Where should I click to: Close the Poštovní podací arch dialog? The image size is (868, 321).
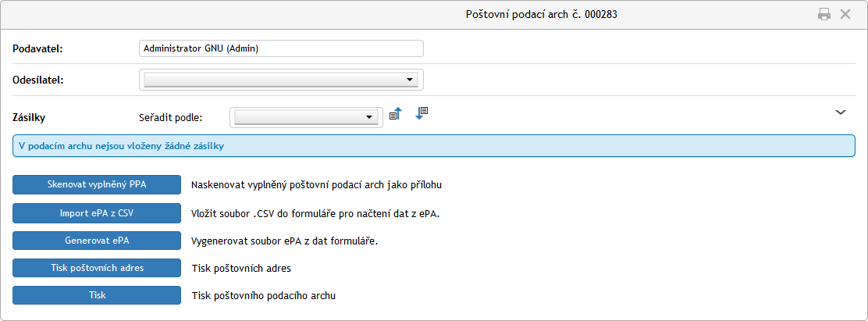pos(845,14)
